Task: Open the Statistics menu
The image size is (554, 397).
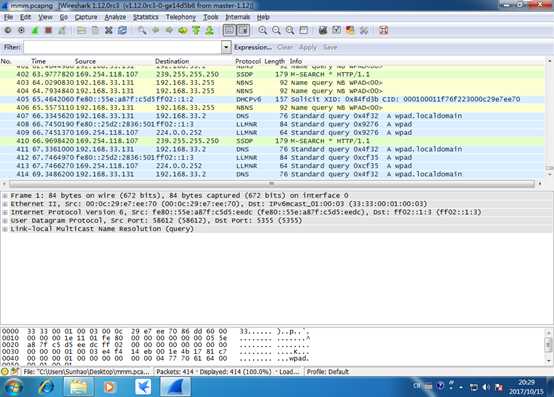Action: 146,17
